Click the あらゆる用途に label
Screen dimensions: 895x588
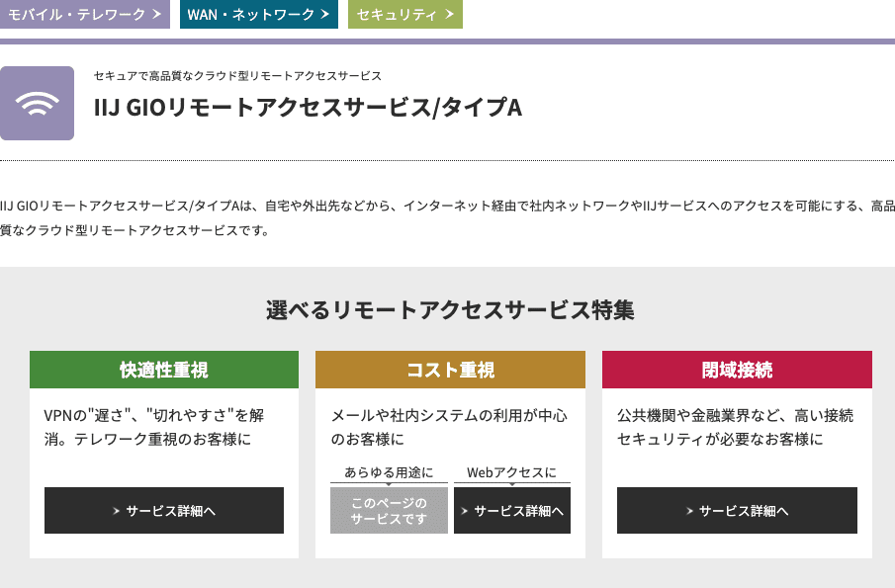pos(389,472)
